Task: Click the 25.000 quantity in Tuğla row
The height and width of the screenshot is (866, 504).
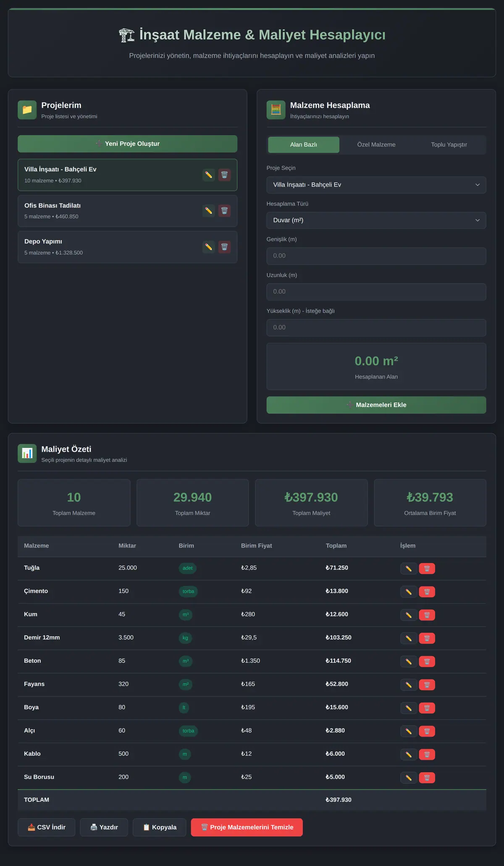Action: tap(128, 568)
